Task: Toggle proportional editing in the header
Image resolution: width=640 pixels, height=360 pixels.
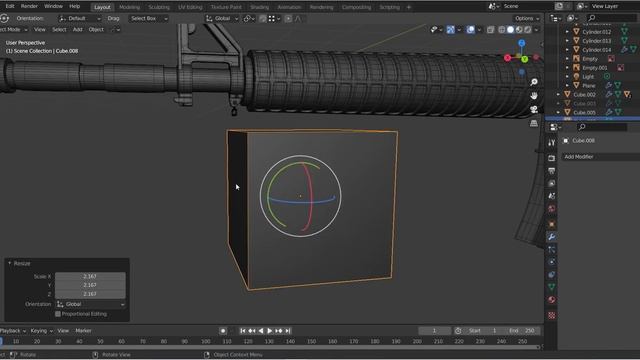Action: pos(288,19)
